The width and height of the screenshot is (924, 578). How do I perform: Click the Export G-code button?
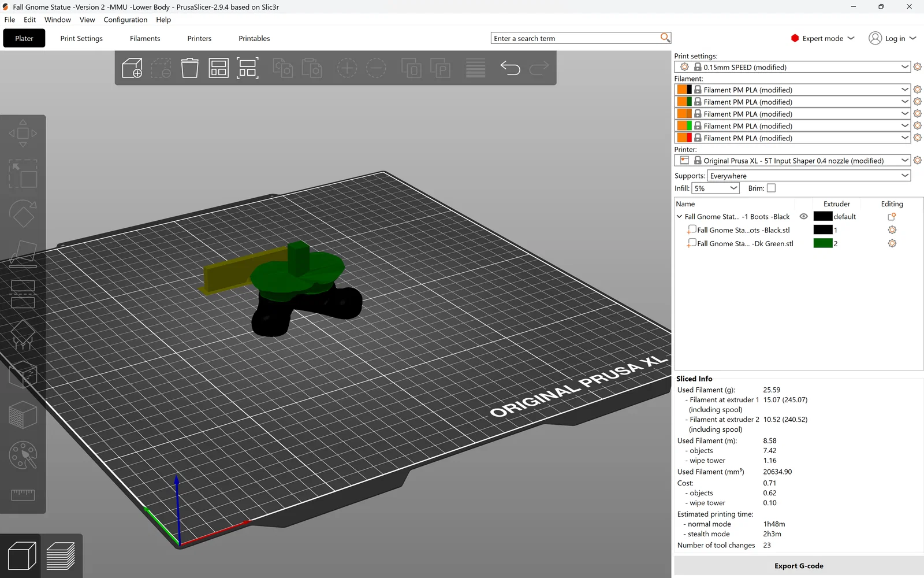[799, 566]
